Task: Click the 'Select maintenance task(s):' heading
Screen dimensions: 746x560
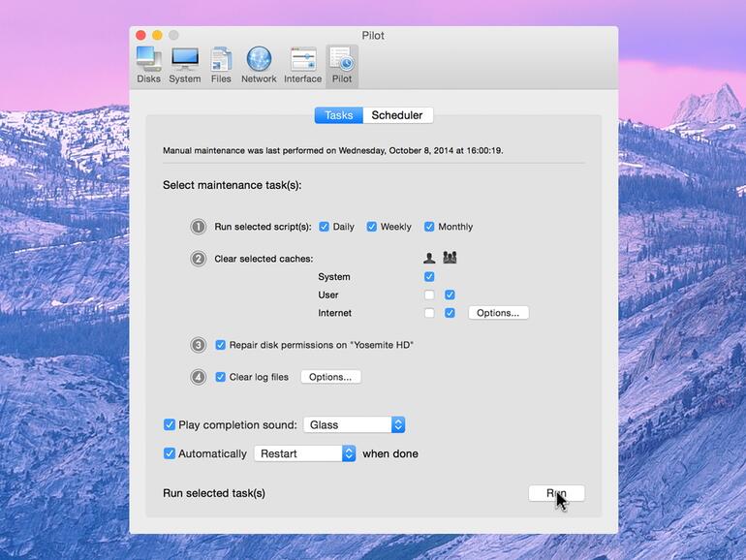Action: pos(233,185)
